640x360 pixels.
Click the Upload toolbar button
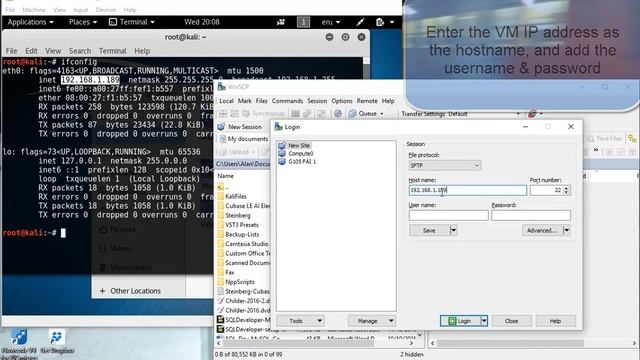pos(237,152)
